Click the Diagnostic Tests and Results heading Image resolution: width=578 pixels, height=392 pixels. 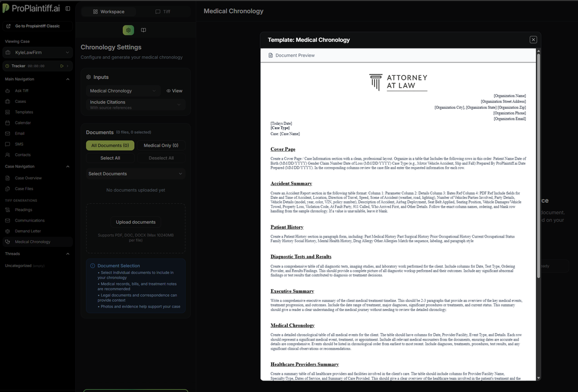[x=301, y=257]
